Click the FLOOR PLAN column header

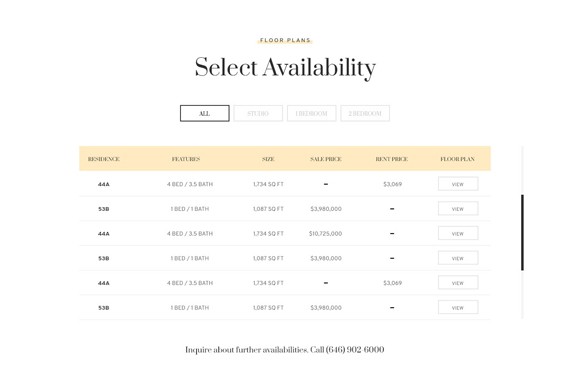coord(457,159)
